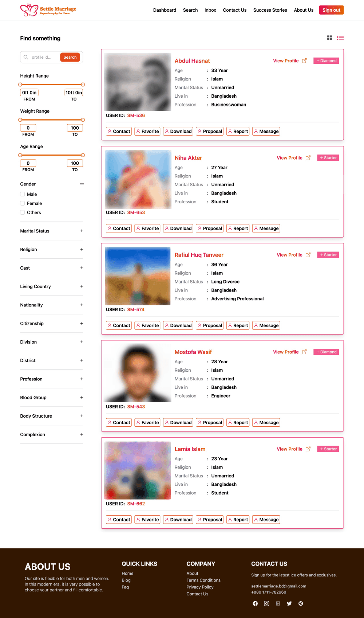Open the Inbox menu item

pyautogui.click(x=210, y=10)
